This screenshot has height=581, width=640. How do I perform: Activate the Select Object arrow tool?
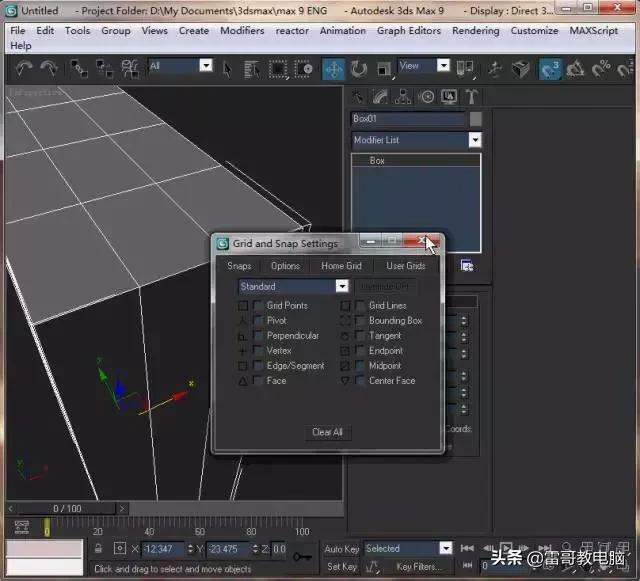(x=227, y=69)
